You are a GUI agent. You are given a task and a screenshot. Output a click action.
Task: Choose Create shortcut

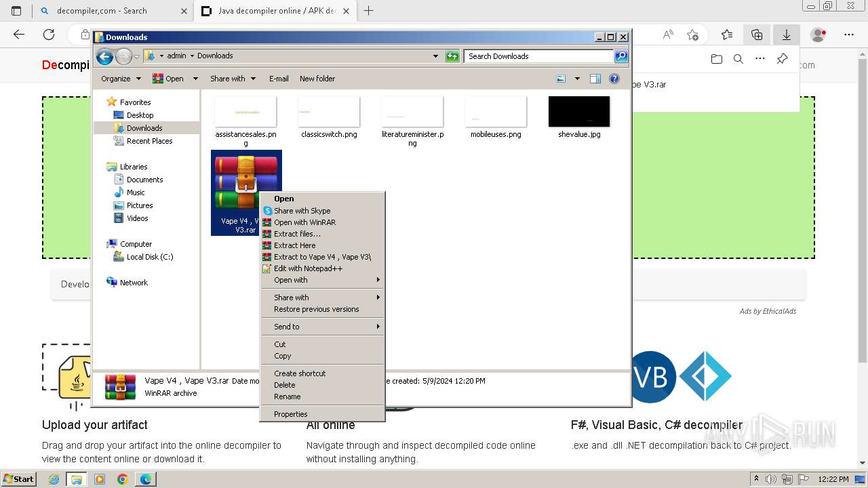[x=323, y=373]
